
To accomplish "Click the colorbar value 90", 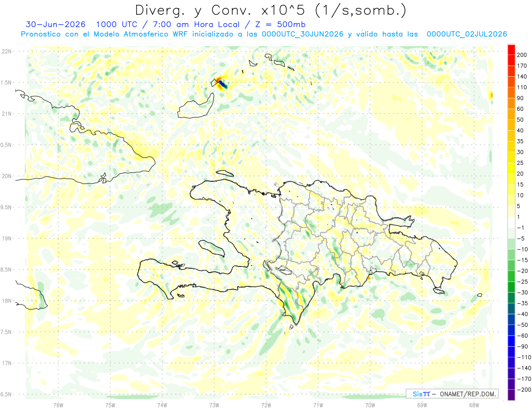I will [x=521, y=98].
